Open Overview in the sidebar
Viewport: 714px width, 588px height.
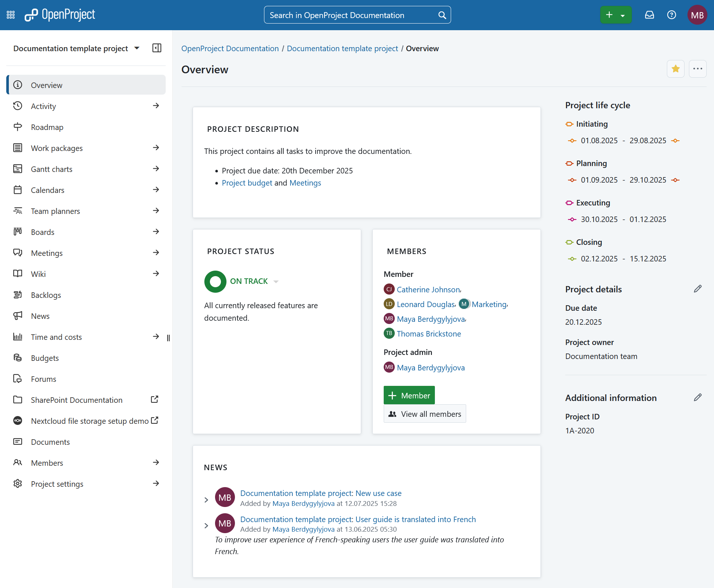click(86, 85)
